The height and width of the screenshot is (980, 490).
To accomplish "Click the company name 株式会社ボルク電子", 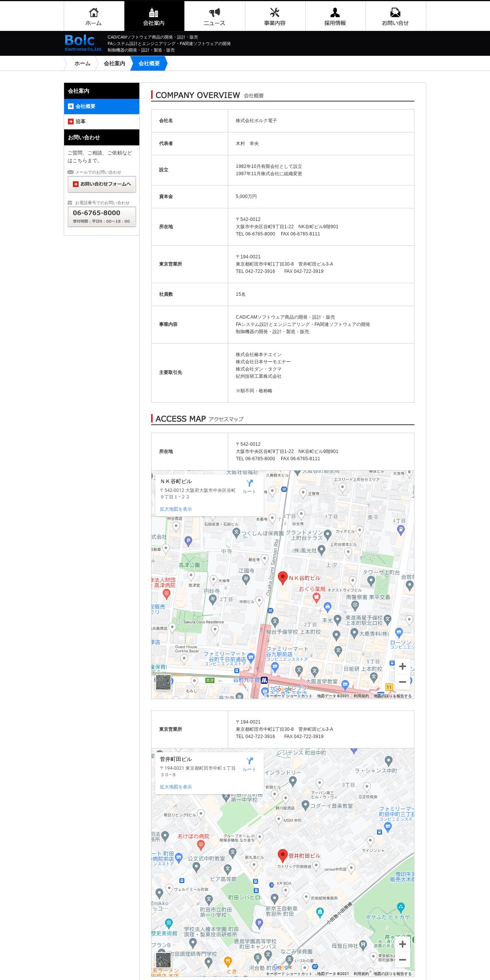I will (x=256, y=121).
